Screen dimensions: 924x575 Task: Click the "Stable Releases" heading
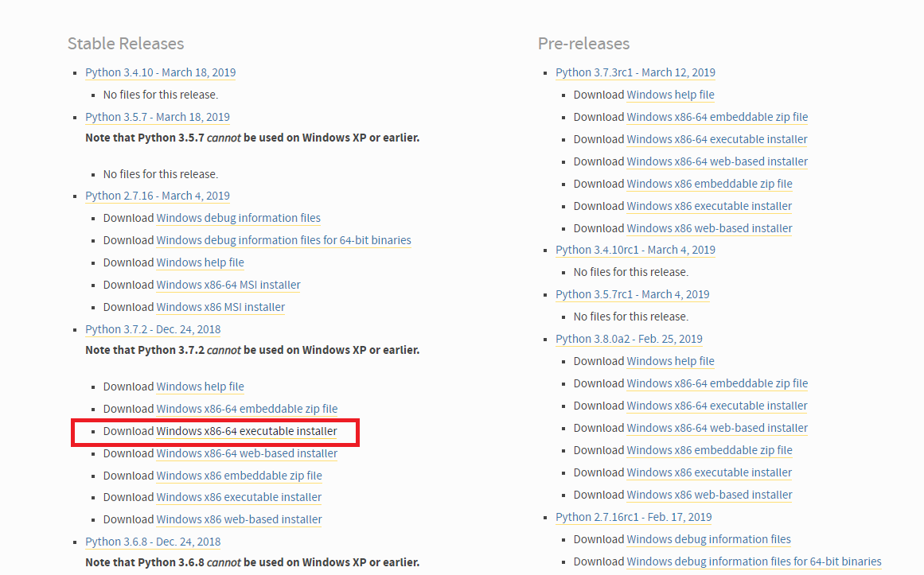point(126,44)
